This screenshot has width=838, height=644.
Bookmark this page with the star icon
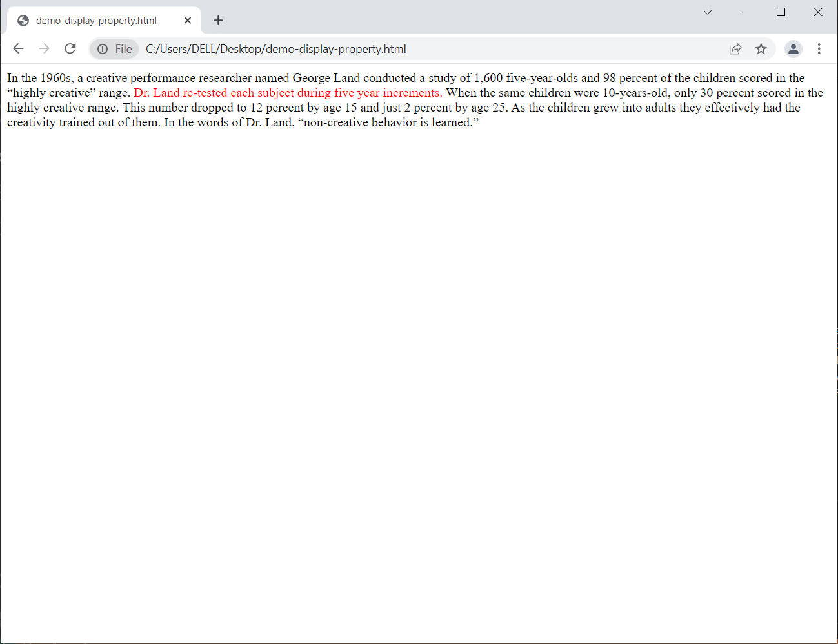tap(761, 49)
